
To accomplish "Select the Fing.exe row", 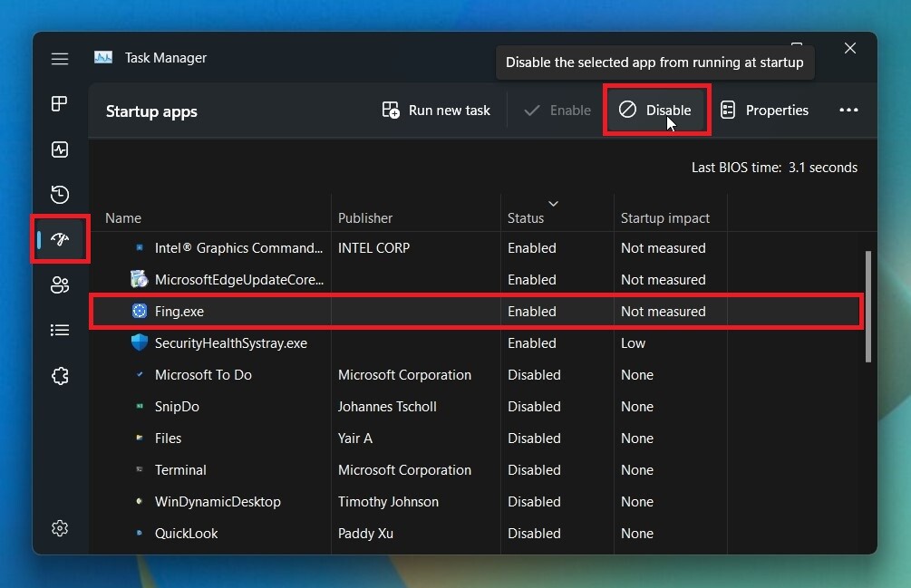I will (477, 312).
